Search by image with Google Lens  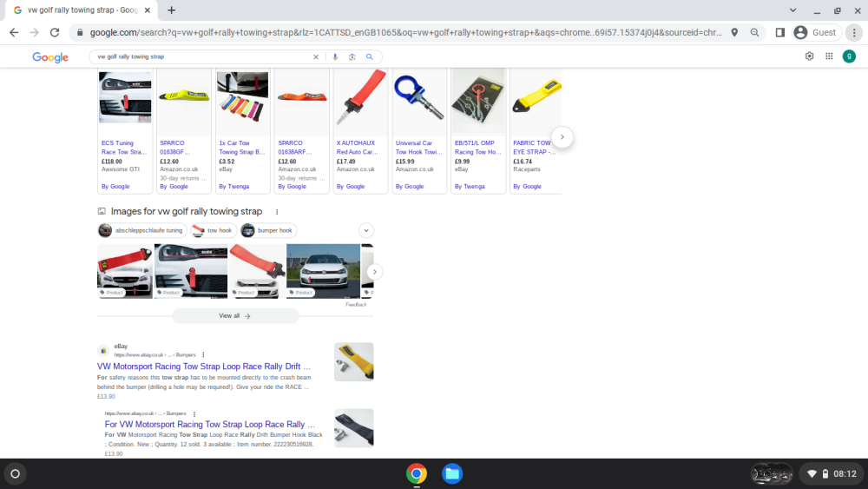pos(352,56)
